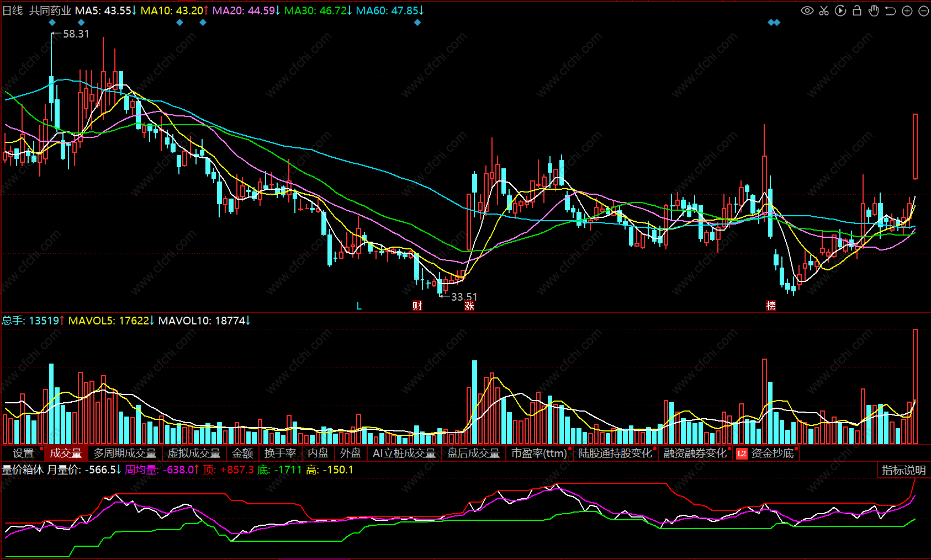The height and width of the screenshot is (560, 931).
Task: Click the 高: -150.1 value
Action: tap(330, 470)
